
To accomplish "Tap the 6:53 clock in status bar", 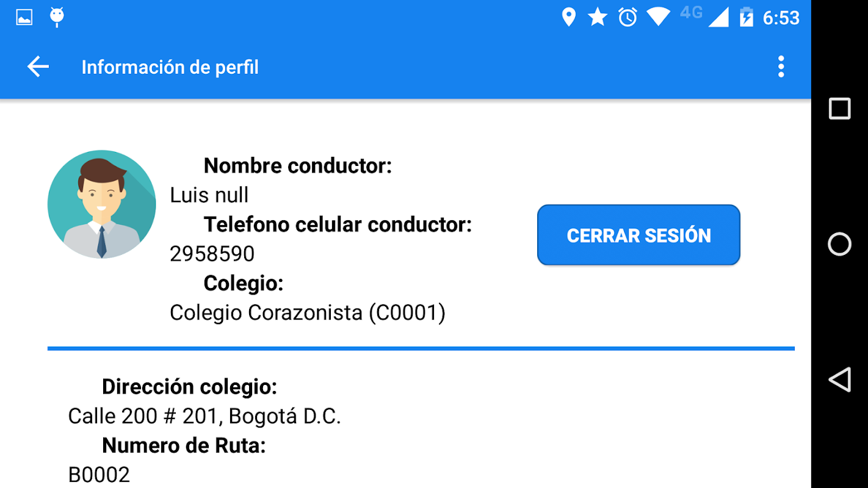I will pyautogui.click(x=781, y=18).
